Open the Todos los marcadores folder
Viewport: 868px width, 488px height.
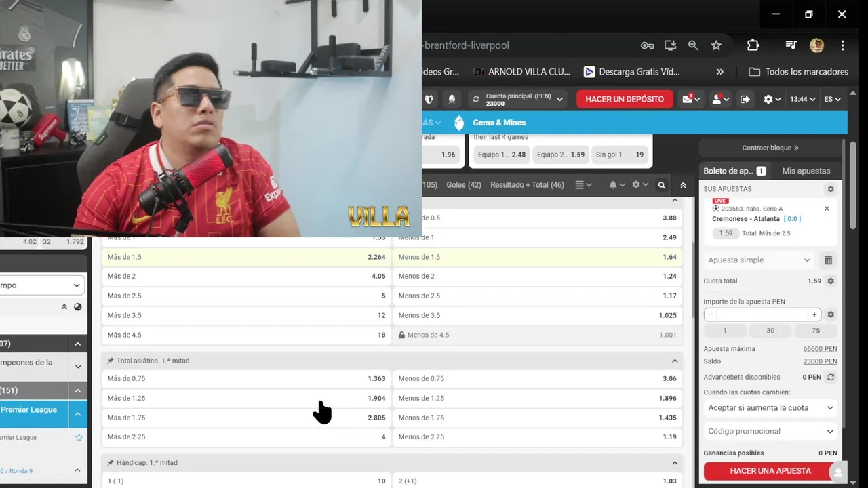tap(798, 72)
